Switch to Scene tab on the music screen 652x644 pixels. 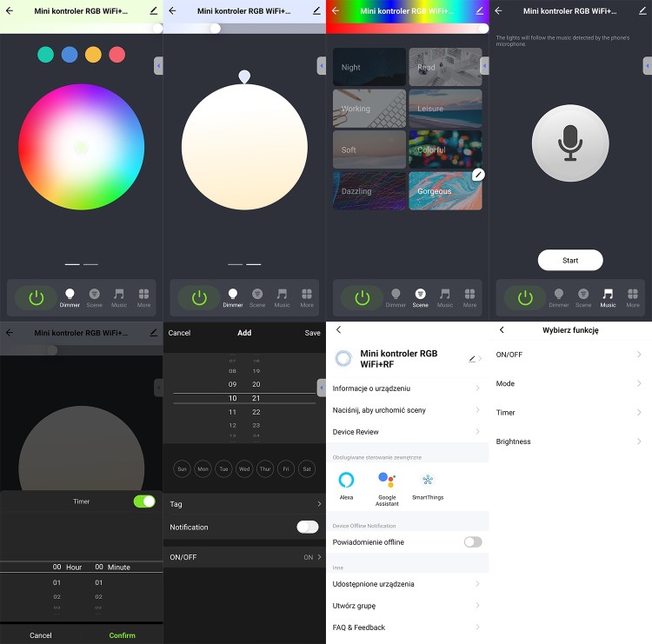[583, 298]
